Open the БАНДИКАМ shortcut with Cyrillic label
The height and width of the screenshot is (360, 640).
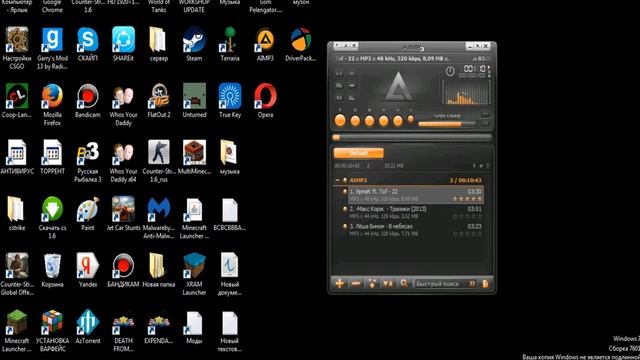coord(123,270)
